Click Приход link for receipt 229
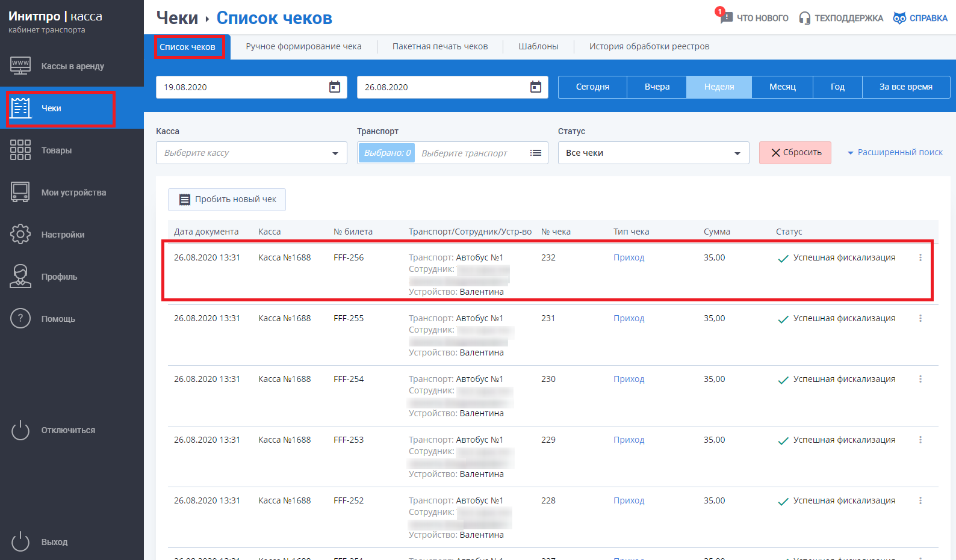 point(629,440)
